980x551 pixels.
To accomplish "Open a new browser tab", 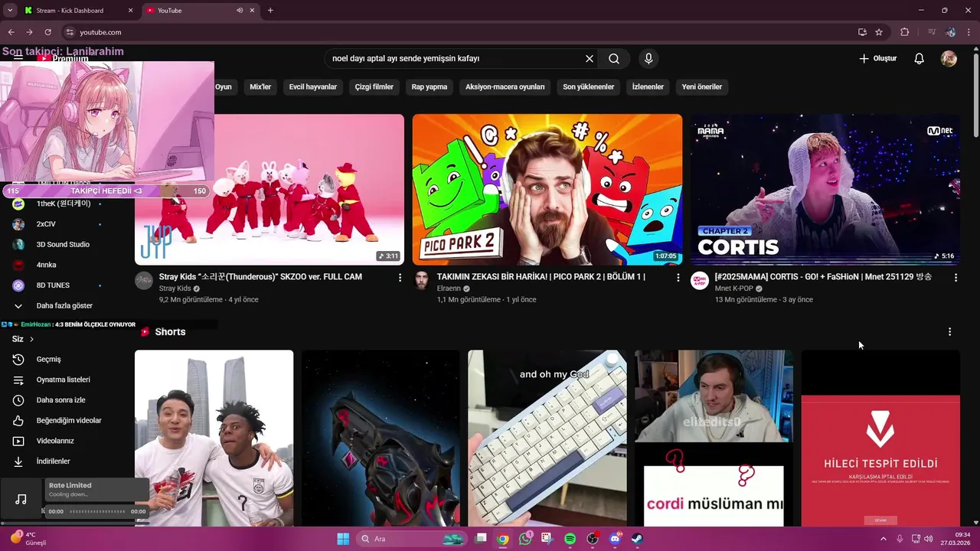I will [270, 11].
